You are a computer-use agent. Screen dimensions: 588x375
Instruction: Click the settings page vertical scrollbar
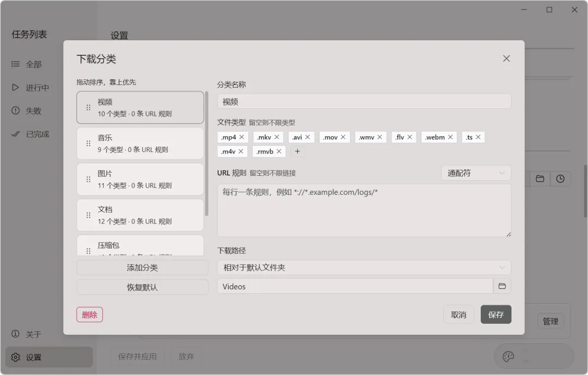(585, 191)
